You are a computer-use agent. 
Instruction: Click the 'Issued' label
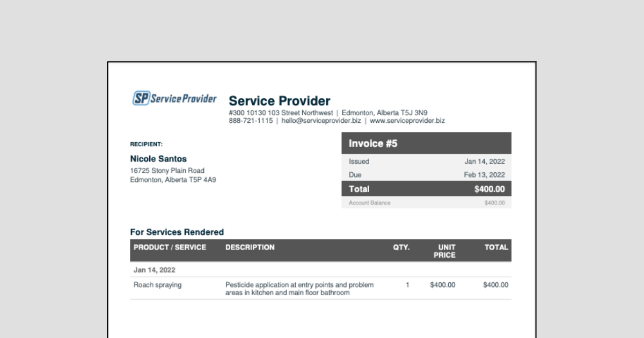359,161
